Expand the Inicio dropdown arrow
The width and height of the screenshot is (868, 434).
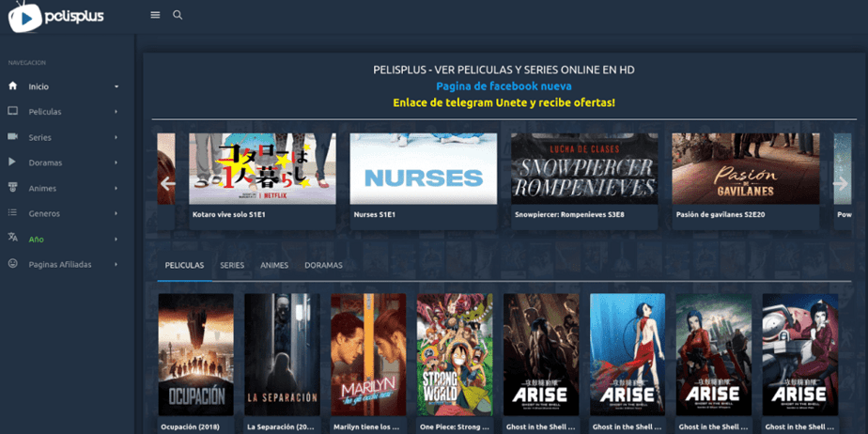tap(116, 87)
